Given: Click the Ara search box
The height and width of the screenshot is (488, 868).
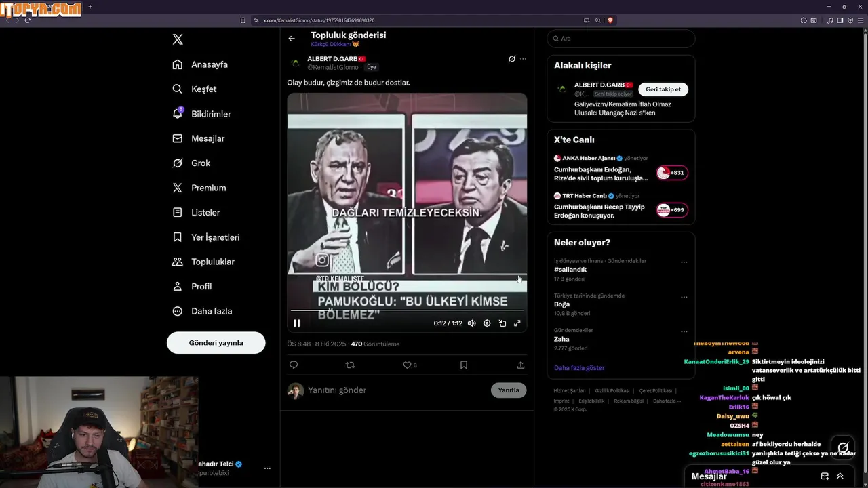Looking at the screenshot, I should (621, 39).
